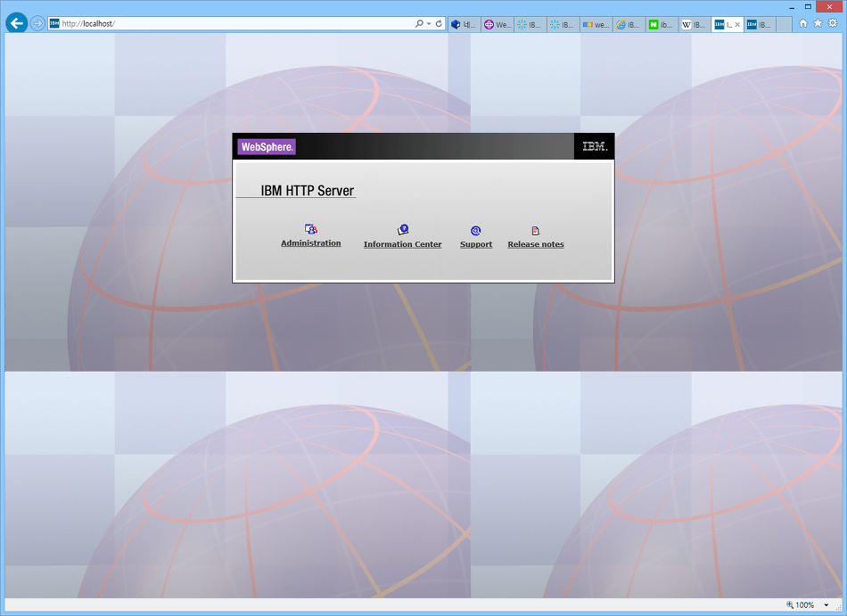Click the purple WebSphere logo

[x=267, y=147]
